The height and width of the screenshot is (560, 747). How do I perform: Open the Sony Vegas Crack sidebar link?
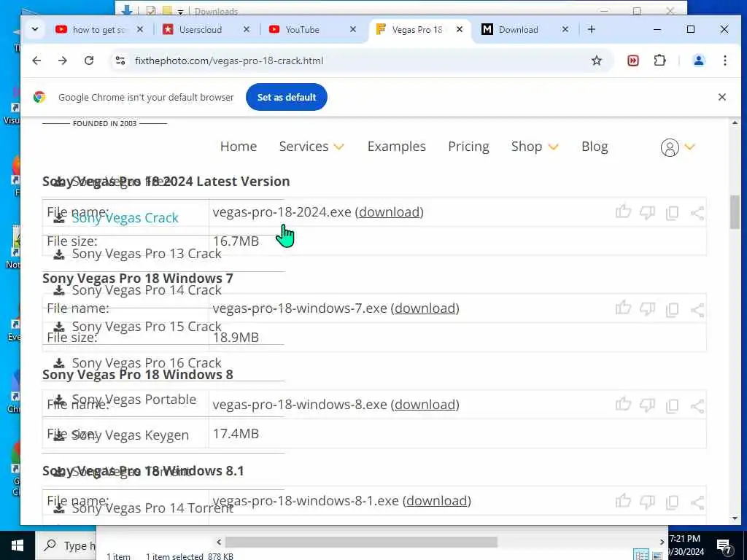(x=125, y=217)
